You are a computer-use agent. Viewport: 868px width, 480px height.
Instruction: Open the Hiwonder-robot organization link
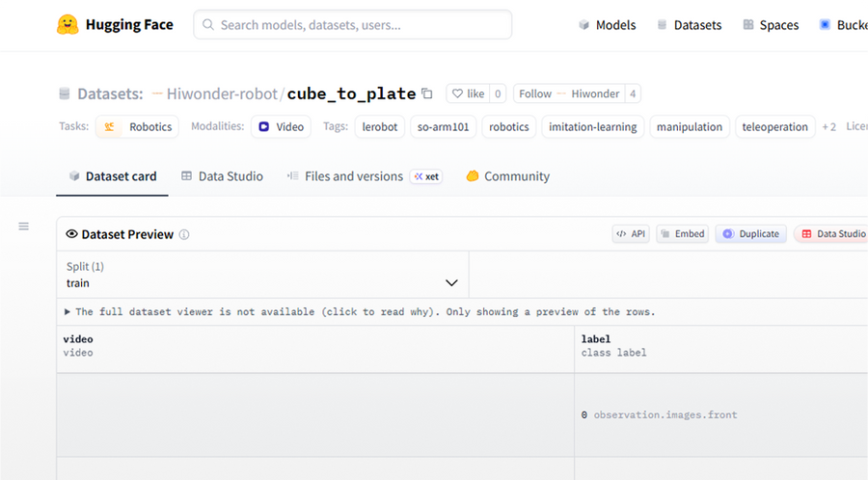222,94
